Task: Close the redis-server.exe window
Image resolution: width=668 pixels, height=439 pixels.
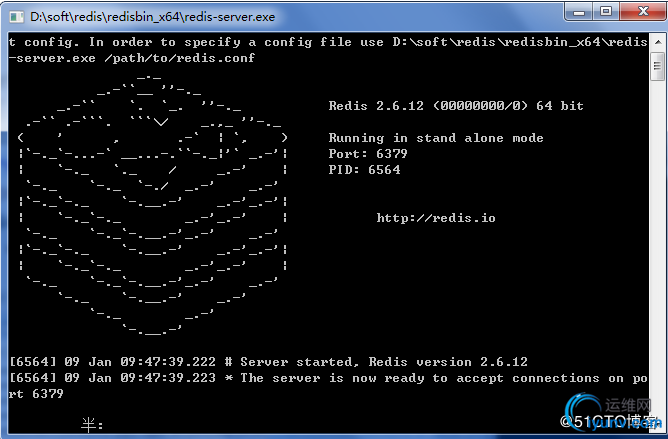Action: click(643, 12)
